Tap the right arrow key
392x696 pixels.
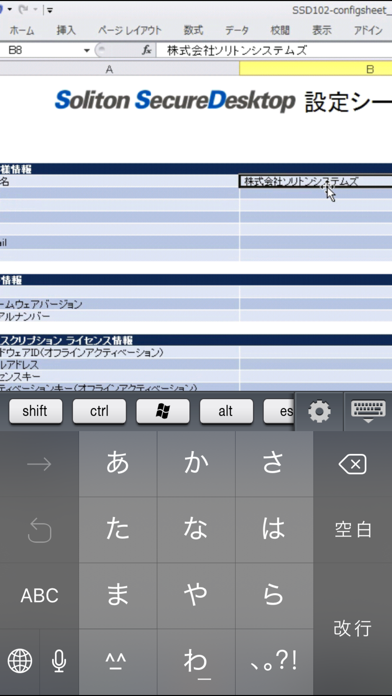click(39, 464)
